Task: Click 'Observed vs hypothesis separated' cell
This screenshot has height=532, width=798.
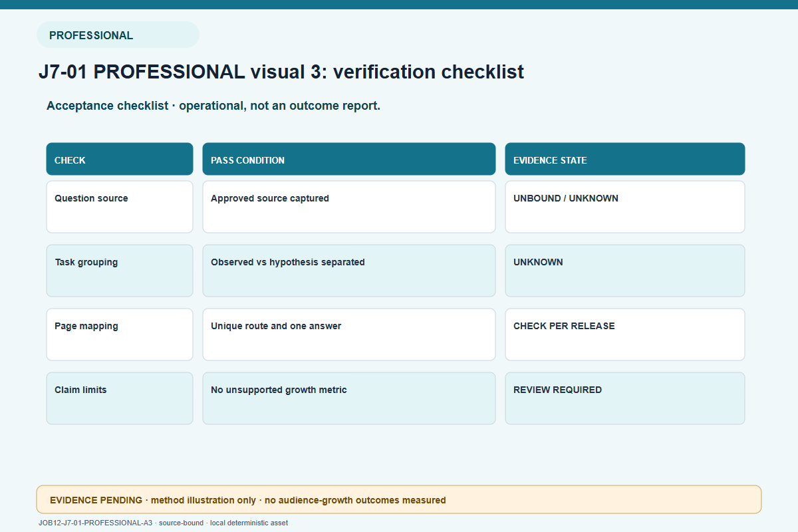Action: [x=349, y=271]
